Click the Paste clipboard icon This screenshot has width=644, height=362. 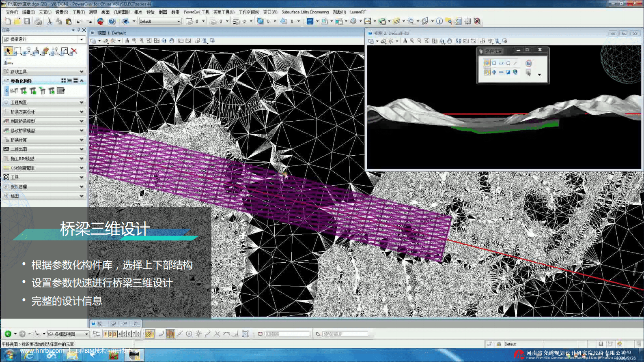[x=69, y=21]
